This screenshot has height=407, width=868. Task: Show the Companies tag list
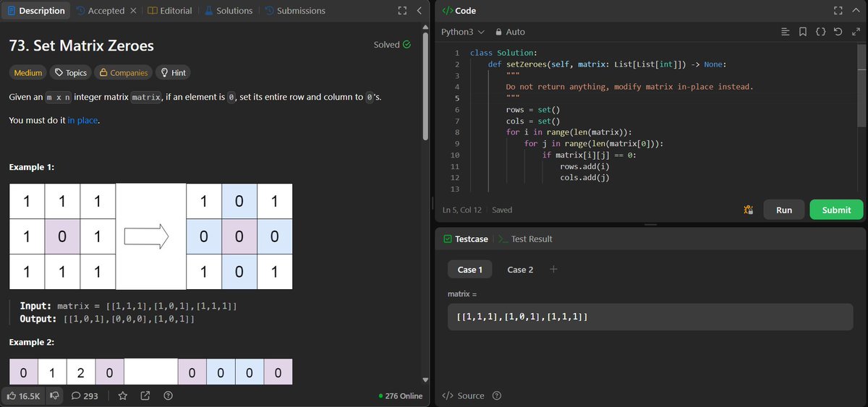(x=123, y=72)
